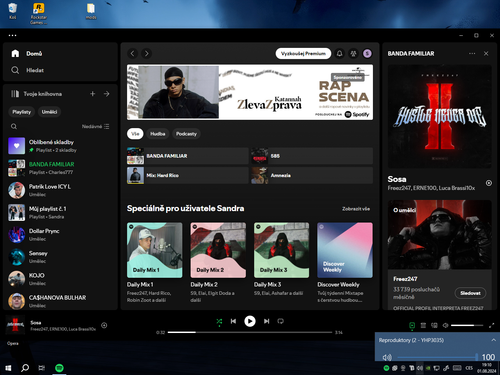Open Patrik Love ICY L artist
500x375 pixels.
[60, 190]
